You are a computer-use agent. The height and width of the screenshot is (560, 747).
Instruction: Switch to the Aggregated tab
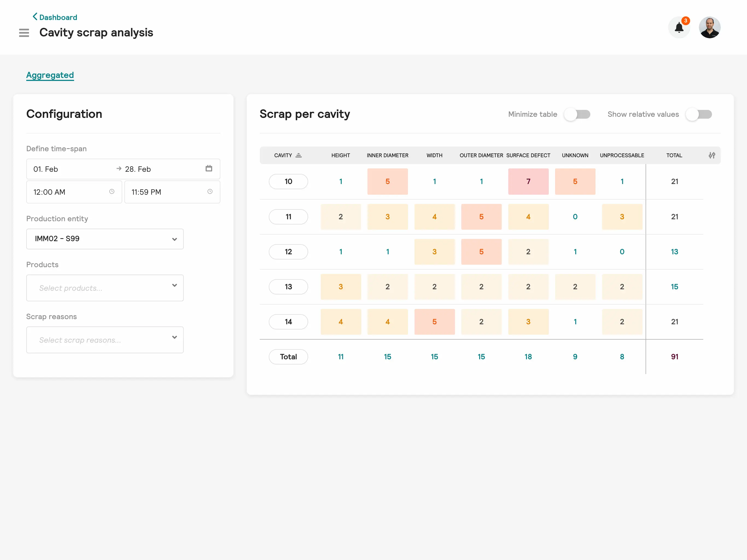50,75
